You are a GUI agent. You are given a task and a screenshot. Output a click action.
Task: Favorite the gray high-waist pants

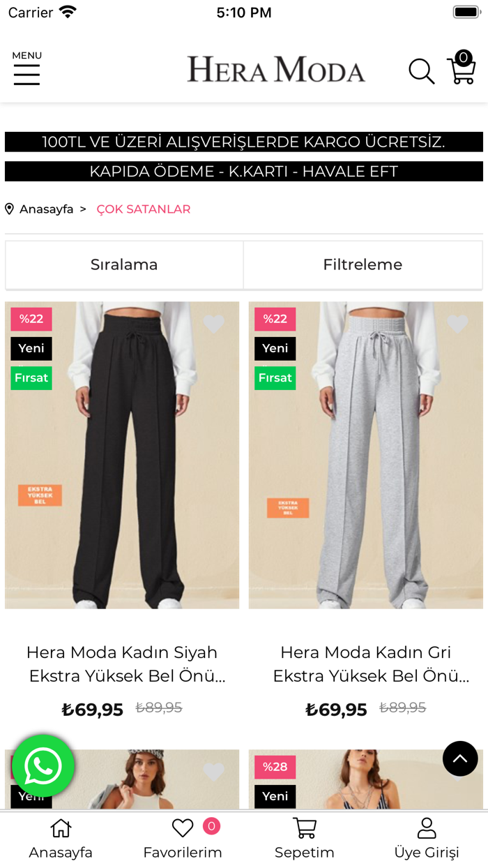click(457, 323)
